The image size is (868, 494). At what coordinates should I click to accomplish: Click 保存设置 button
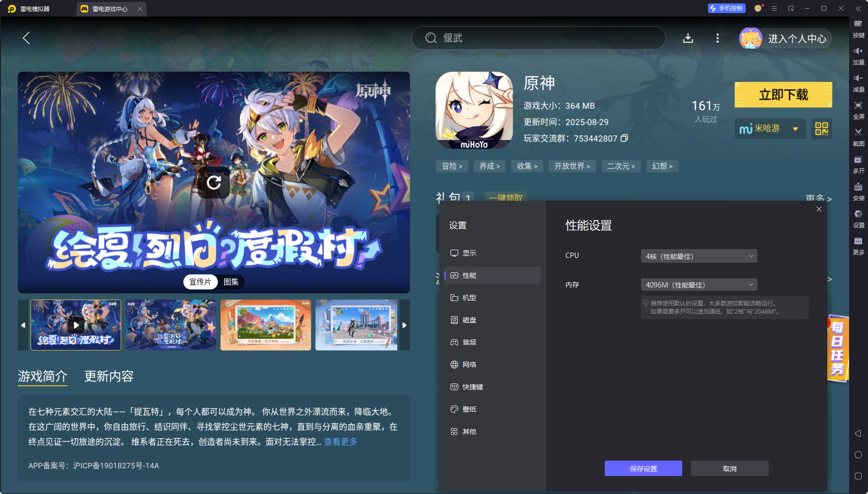643,468
